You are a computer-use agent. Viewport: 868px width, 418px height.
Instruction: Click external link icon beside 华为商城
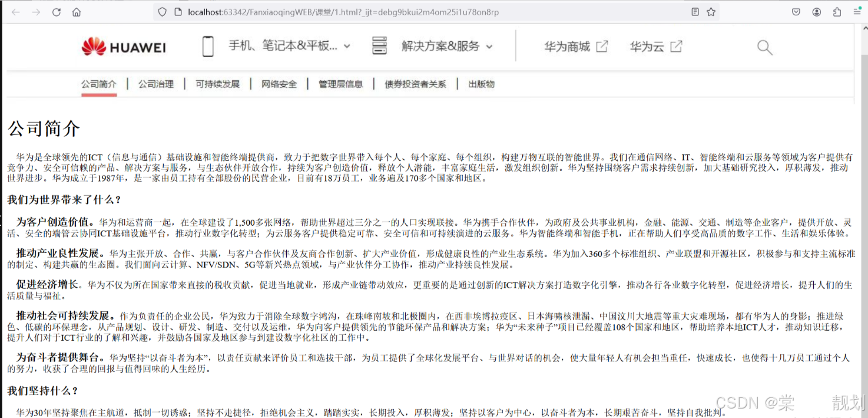pyautogui.click(x=602, y=47)
